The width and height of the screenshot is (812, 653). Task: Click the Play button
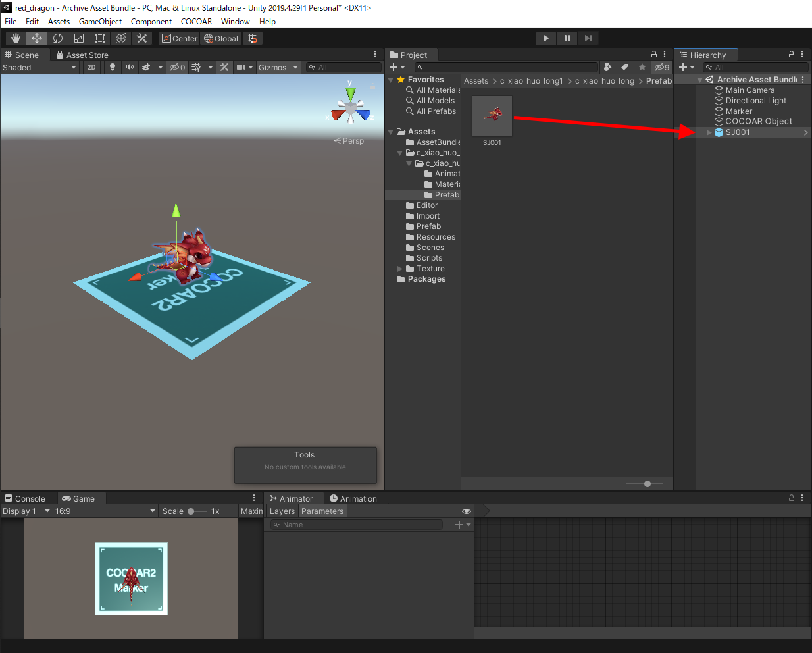point(546,38)
